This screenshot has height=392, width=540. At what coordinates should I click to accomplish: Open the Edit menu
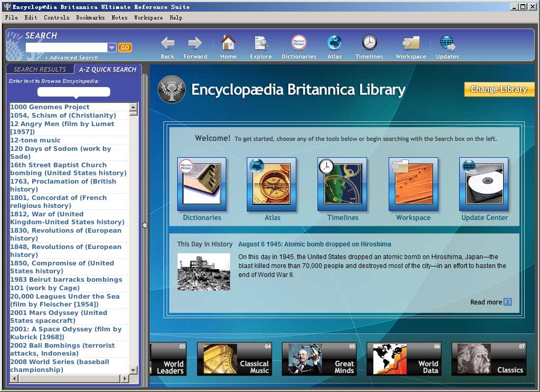tap(31, 17)
